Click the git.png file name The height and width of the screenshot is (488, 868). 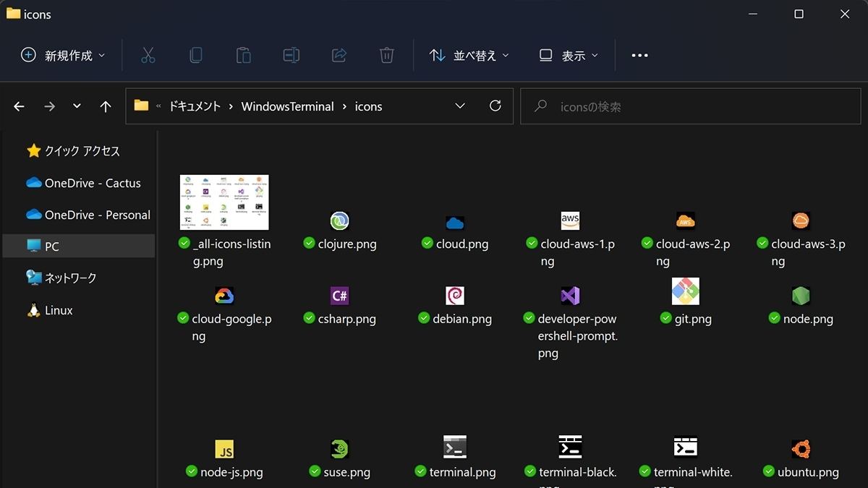click(693, 319)
